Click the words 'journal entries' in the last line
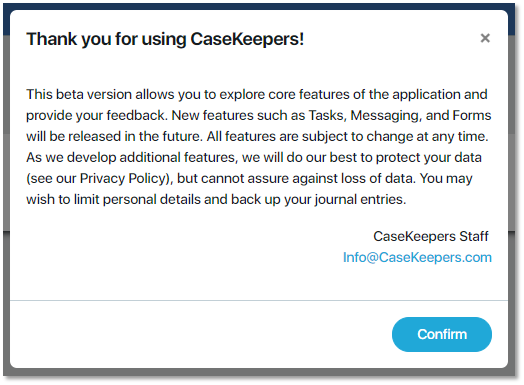This screenshot has width=524, height=385. pyautogui.click(x=358, y=200)
